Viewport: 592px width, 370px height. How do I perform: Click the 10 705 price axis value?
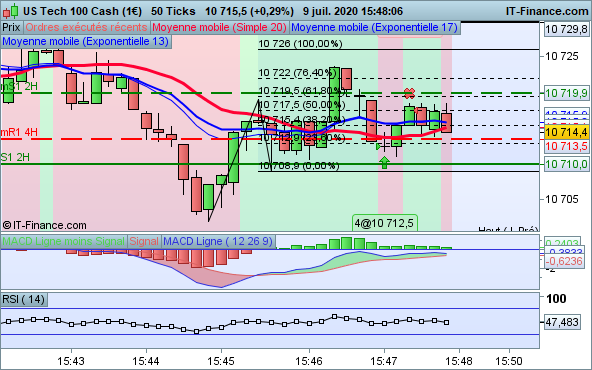(562, 199)
